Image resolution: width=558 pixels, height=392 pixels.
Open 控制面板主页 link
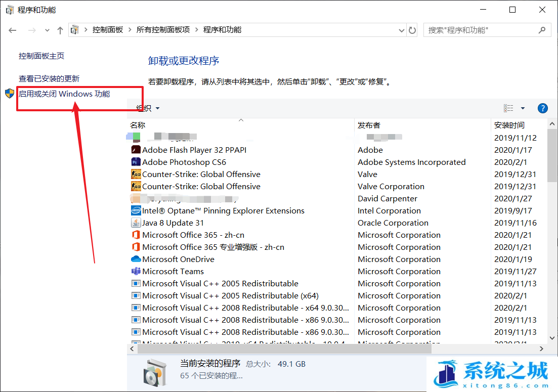(x=41, y=56)
